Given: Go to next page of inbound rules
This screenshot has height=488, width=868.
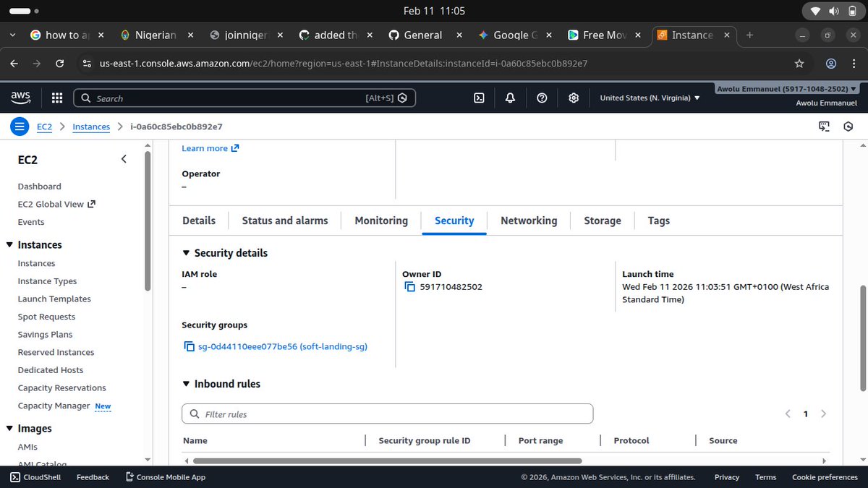Looking at the screenshot, I should [823, 414].
